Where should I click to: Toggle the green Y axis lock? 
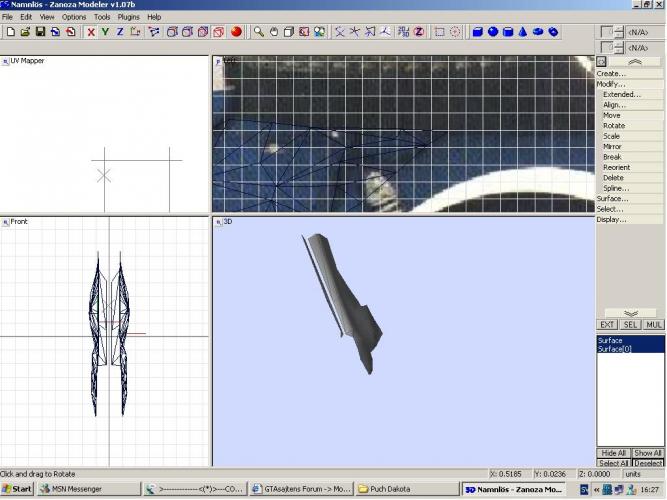(105, 32)
